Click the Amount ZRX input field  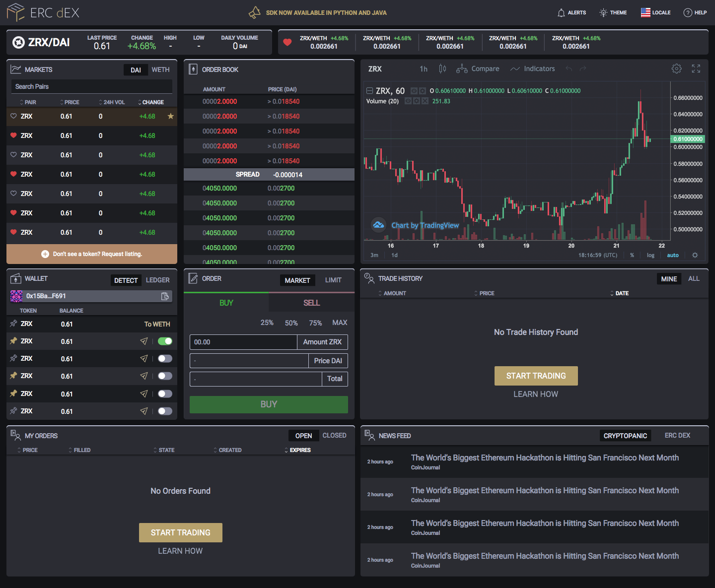[x=243, y=342]
